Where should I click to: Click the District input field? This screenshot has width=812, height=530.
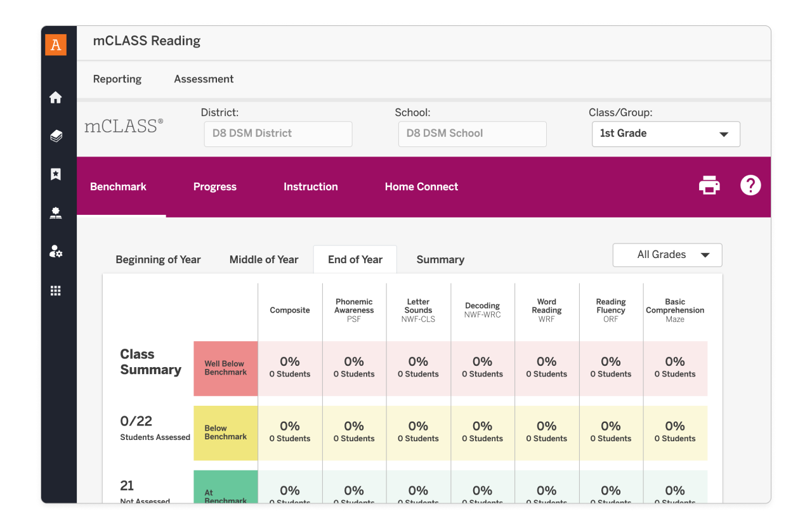(278, 134)
